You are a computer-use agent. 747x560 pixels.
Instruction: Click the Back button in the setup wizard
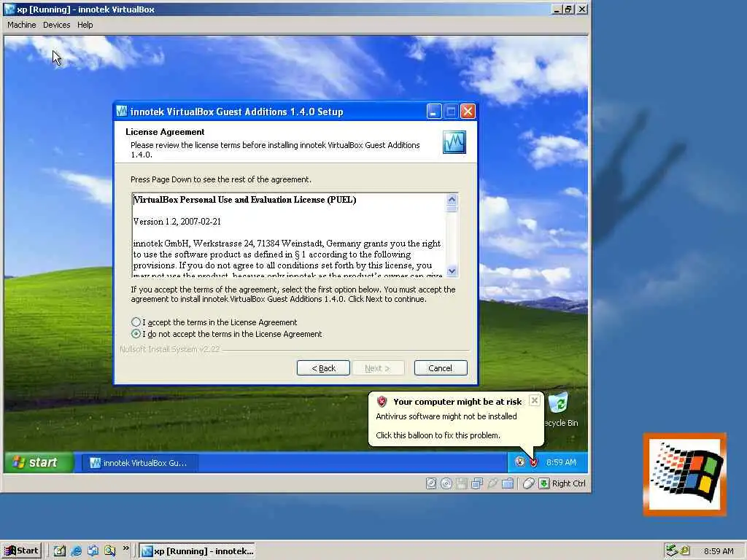[x=323, y=368]
